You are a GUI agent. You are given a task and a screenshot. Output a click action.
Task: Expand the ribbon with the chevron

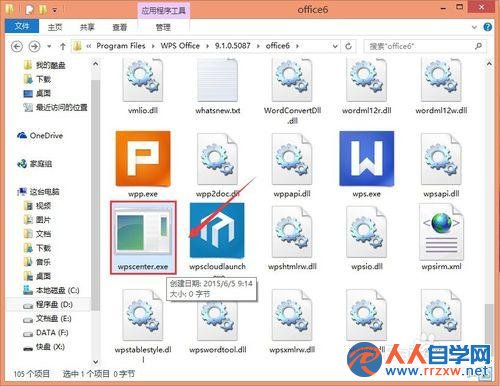tap(475, 27)
